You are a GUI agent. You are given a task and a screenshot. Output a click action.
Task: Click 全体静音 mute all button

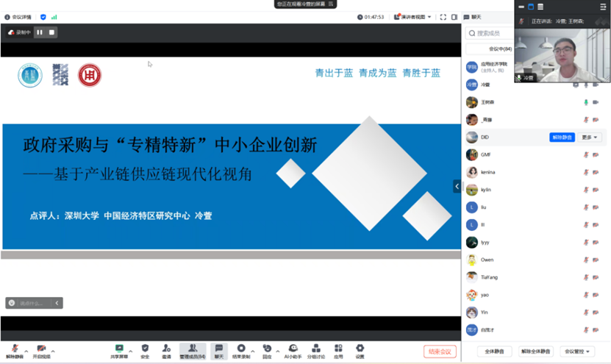coord(494,351)
